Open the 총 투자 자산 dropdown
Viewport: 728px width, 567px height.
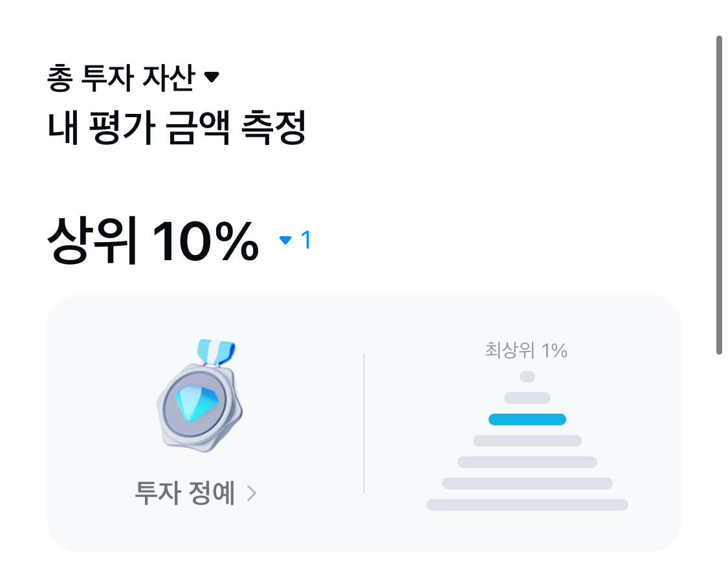pos(120,78)
